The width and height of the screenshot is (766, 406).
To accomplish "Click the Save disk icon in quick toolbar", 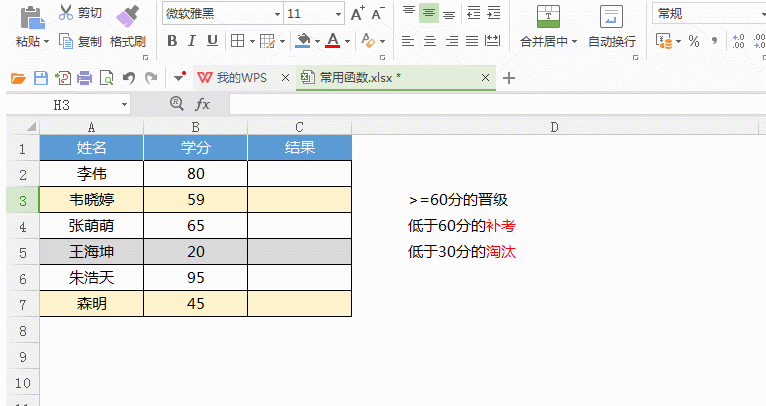I will click(40, 78).
